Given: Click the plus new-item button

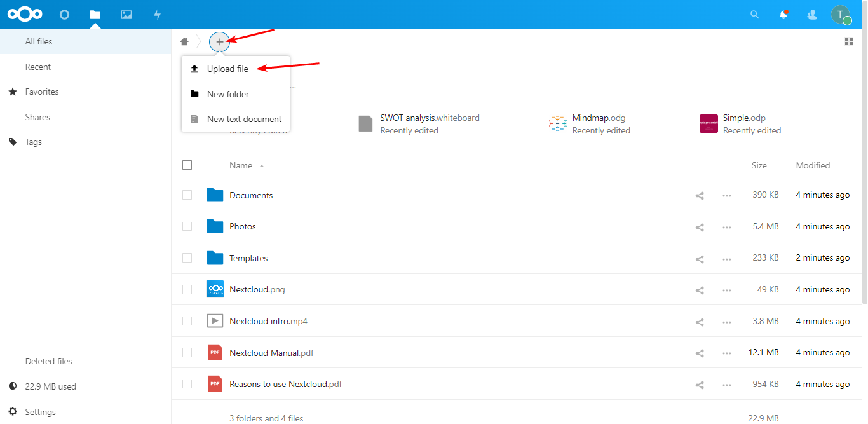Looking at the screenshot, I should (x=219, y=41).
